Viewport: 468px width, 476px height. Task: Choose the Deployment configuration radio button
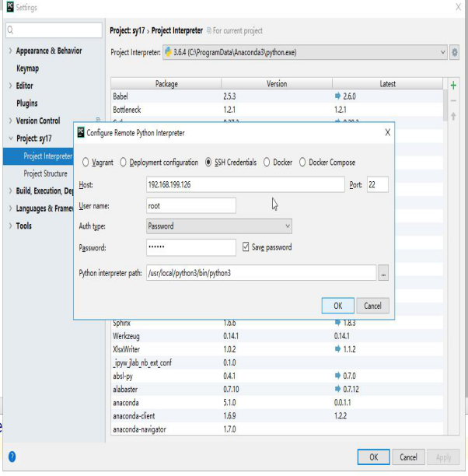124,163
